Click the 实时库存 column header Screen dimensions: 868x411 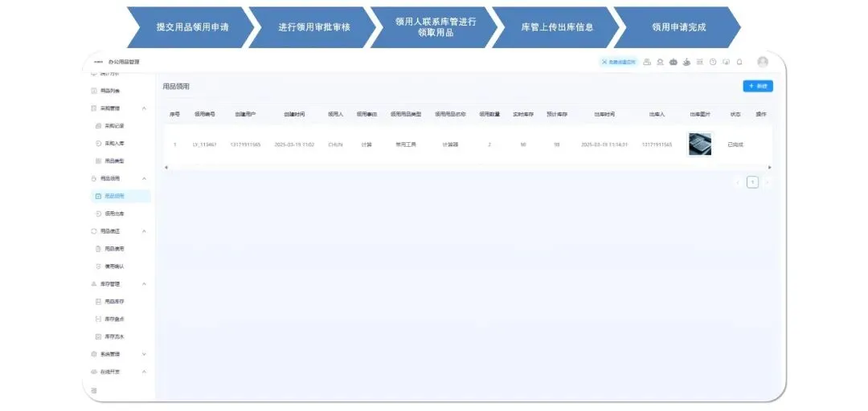pyautogui.click(x=522, y=115)
